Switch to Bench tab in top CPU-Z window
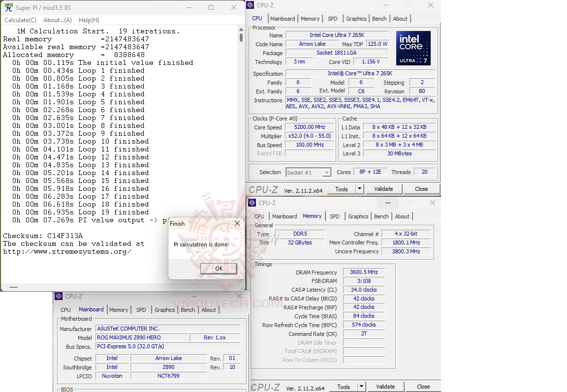Screen dimensions: 567x392 click(x=379, y=19)
